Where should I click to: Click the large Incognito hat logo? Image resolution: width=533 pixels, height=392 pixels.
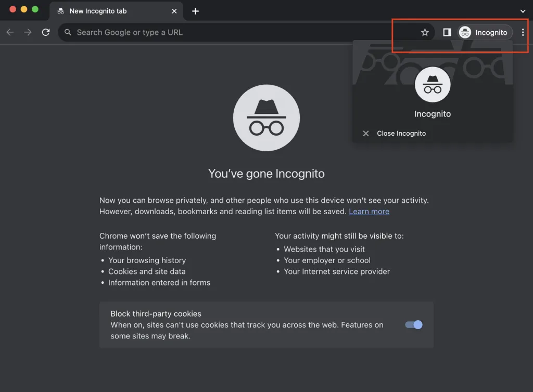coord(266,117)
